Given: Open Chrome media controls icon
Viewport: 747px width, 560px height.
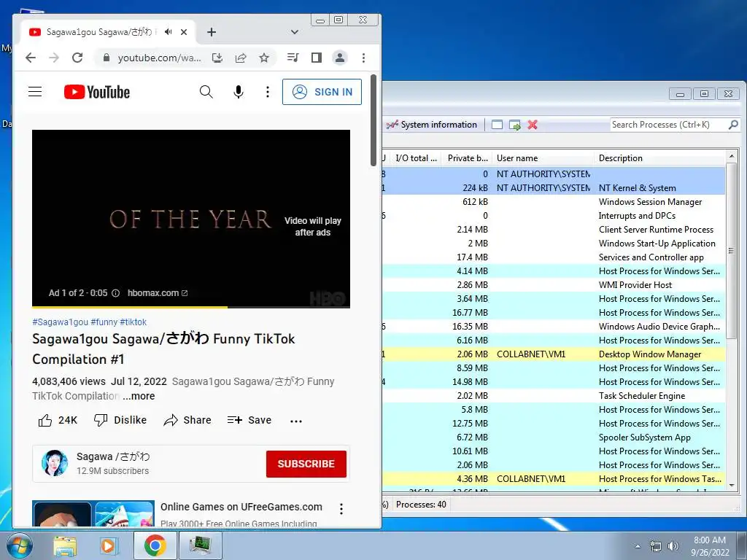Looking at the screenshot, I should point(293,58).
